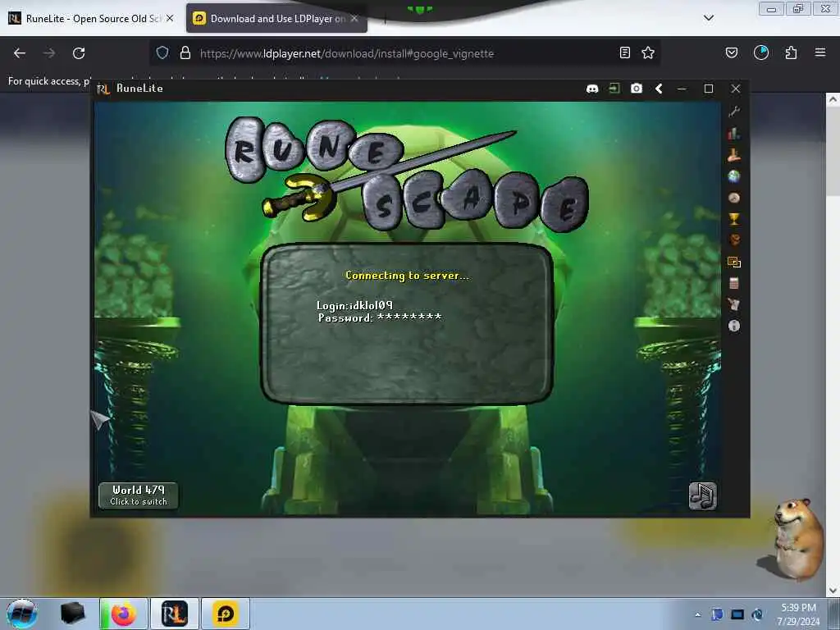This screenshot has width=840, height=630.
Task: Collapse the RuneLite sidebar with the chevron
Action: (x=659, y=89)
